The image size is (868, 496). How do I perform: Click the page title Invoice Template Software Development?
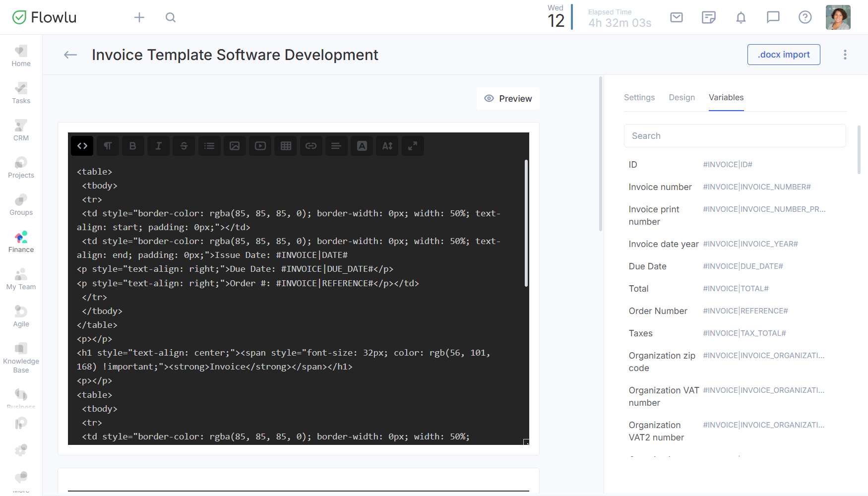(x=235, y=55)
